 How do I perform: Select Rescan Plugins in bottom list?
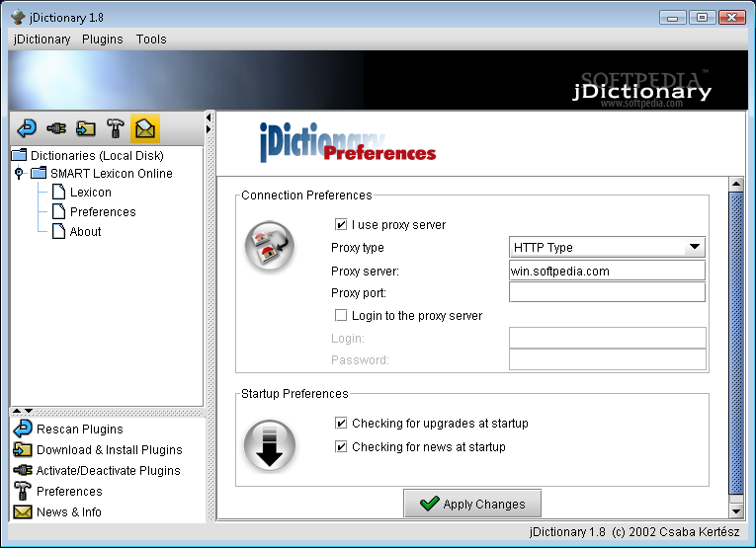[x=80, y=429]
